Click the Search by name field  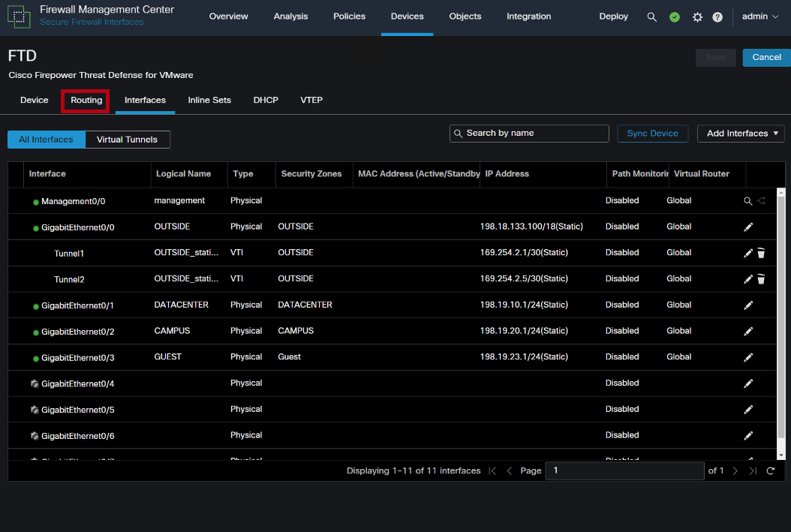(x=529, y=134)
